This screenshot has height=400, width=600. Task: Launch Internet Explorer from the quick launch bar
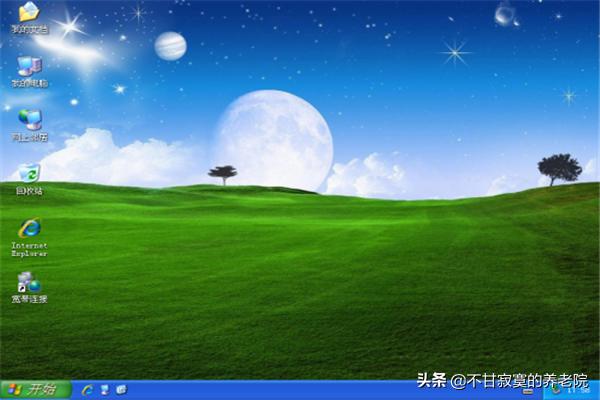[88, 390]
